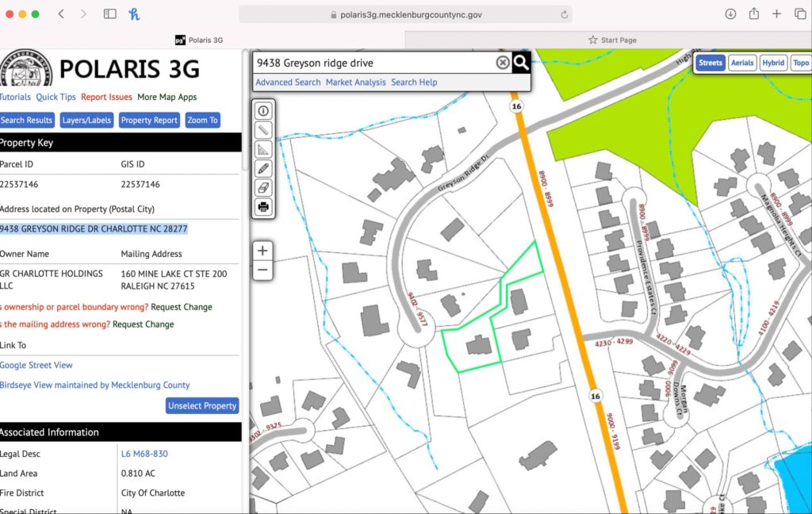Open the Quick Tips link
The height and width of the screenshot is (514, 812).
click(x=56, y=97)
